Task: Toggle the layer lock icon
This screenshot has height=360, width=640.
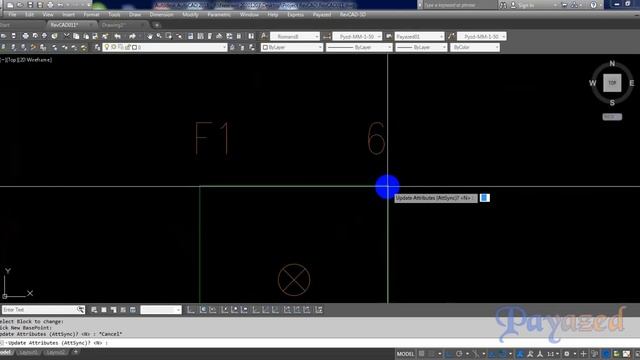Action: pos(128,47)
